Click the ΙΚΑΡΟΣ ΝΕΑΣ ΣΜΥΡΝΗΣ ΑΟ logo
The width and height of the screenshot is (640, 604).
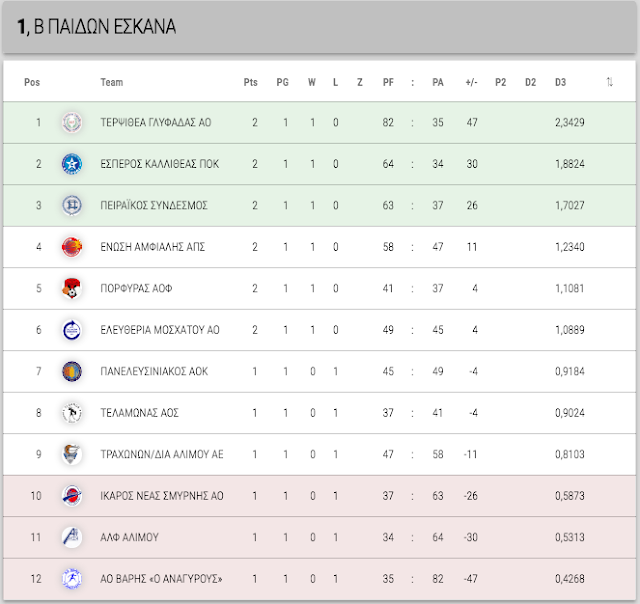tap(72, 496)
